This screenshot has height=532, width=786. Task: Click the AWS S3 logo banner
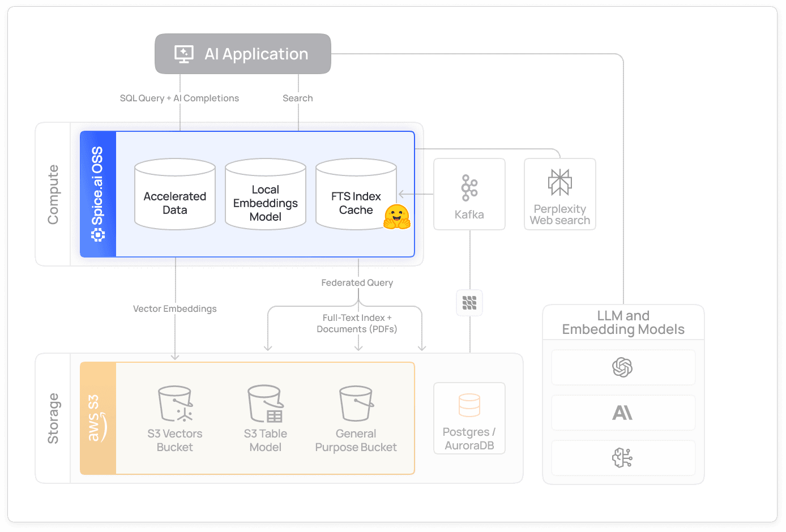coord(97,418)
